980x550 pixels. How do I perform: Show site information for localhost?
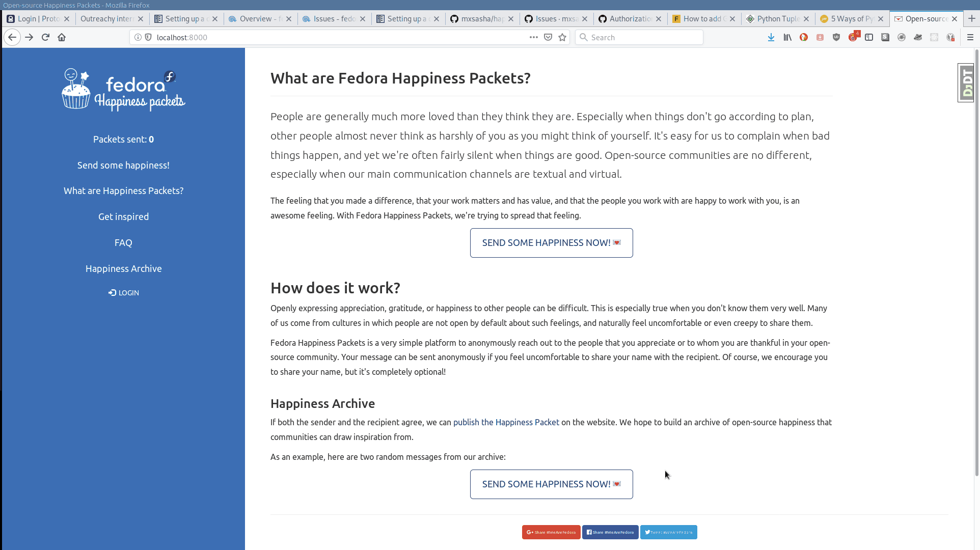tap(138, 37)
